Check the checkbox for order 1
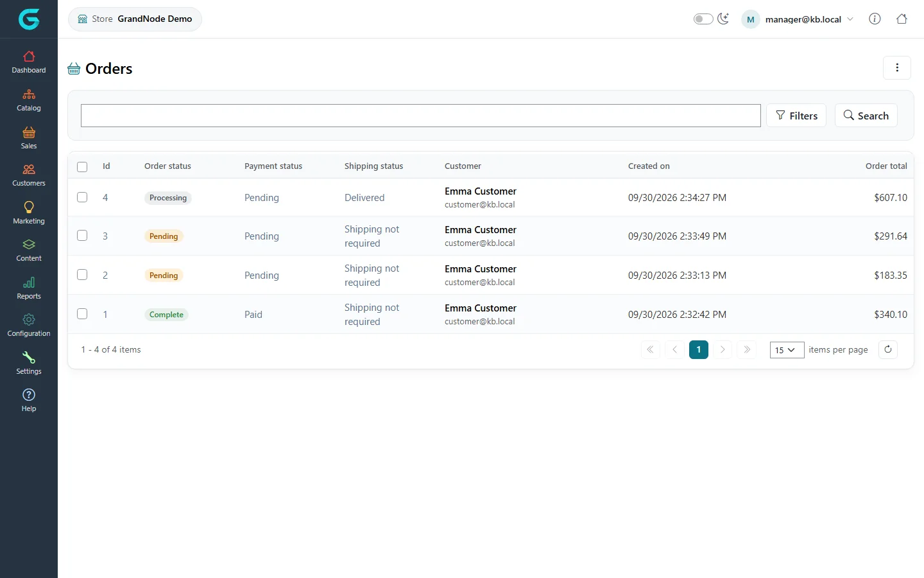The image size is (924, 578). (82, 314)
